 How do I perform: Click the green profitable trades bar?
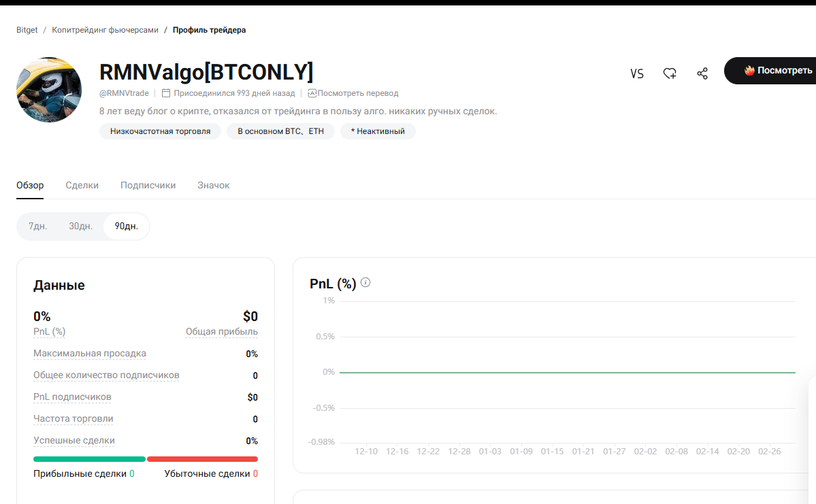pos(90,459)
